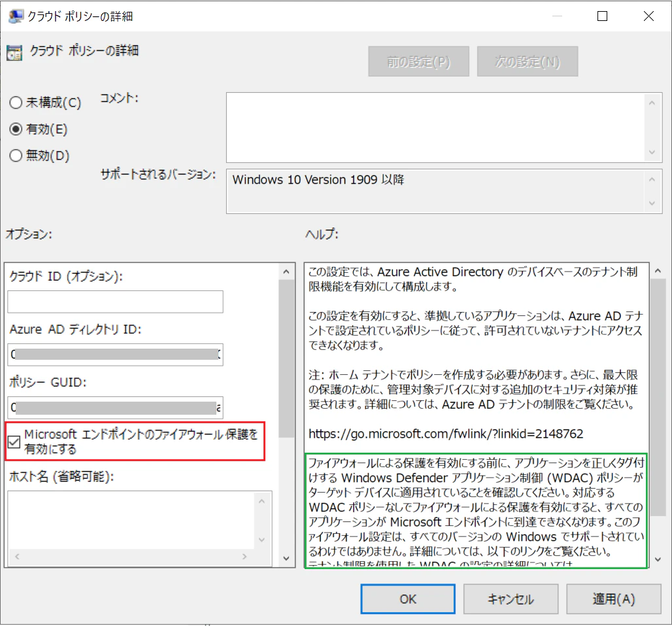The image size is (672, 626).
Task: Click the comment box scroll down arrow
Action: 652,152
